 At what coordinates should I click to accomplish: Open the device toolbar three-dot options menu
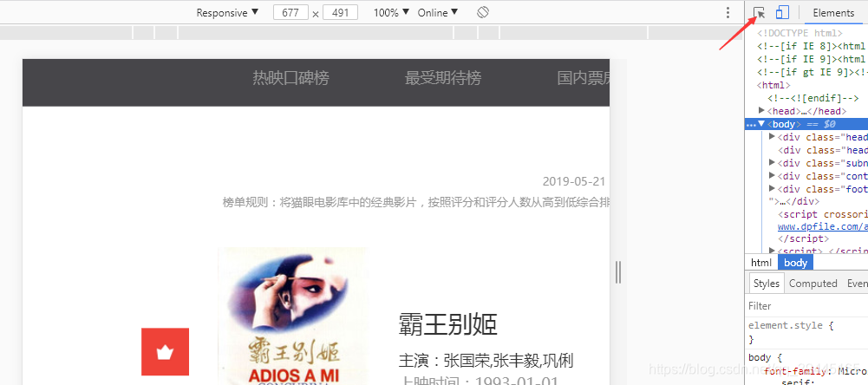pos(728,13)
